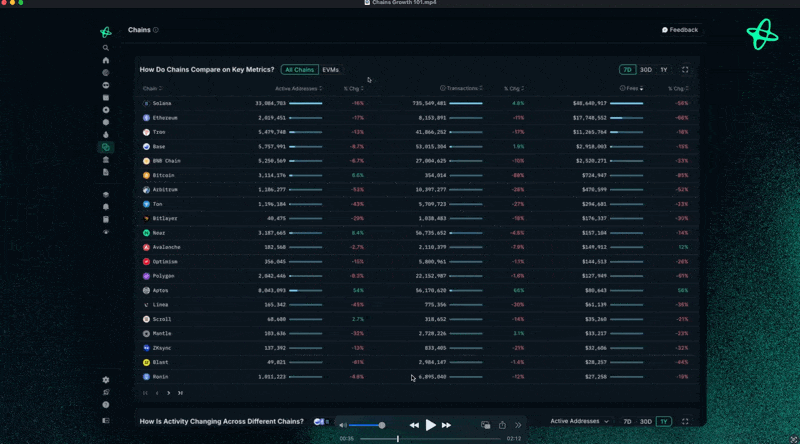The width and height of the screenshot is (800, 444).
Task: Click the Chains Growth 101.mp4 window title
Action: pyautogui.click(x=404, y=3)
